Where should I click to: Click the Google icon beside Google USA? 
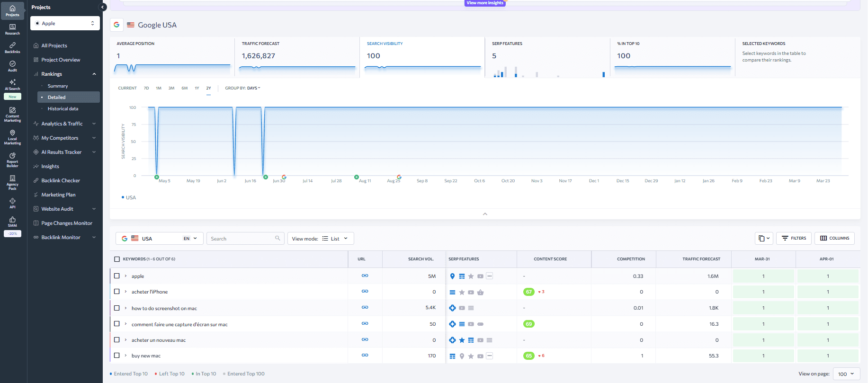pos(116,25)
